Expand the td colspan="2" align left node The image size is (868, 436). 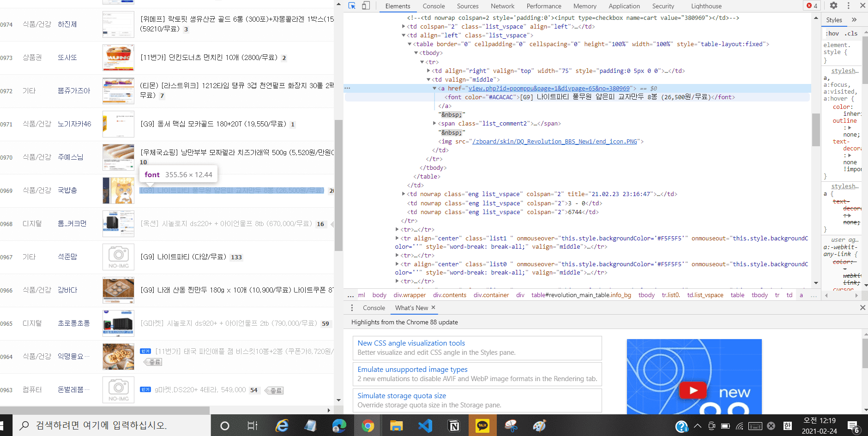click(x=404, y=27)
